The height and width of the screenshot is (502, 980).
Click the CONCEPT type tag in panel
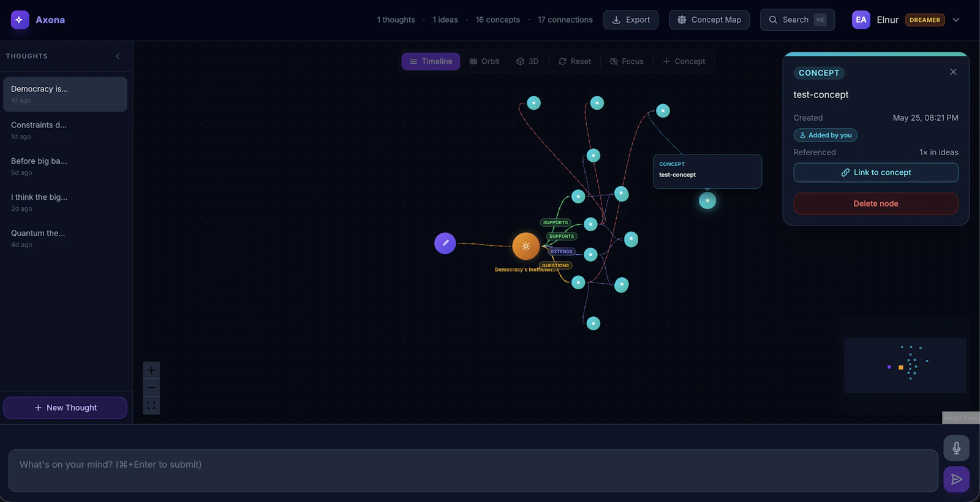(x=819, y=73)
